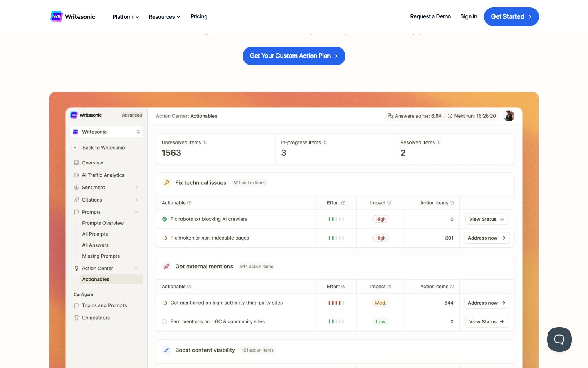
Task: Click the rocket icon beside Get external mentions
Action: click(x=167, y=267)
